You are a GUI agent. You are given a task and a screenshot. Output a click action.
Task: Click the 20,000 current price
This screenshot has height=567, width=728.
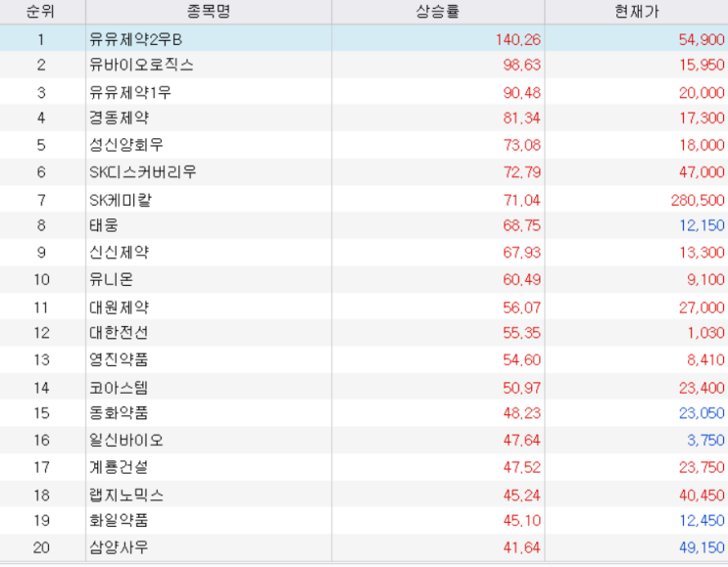coord(702,92)
